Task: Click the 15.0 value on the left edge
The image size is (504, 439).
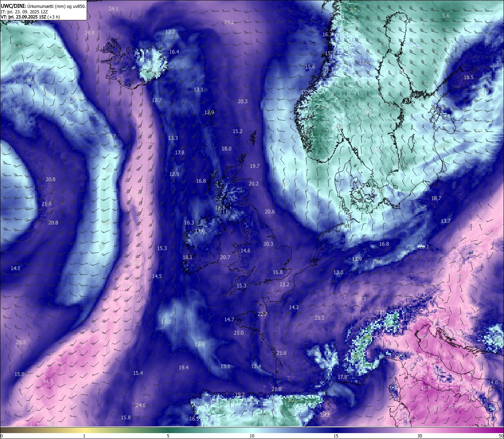Action: coord(19,374)
